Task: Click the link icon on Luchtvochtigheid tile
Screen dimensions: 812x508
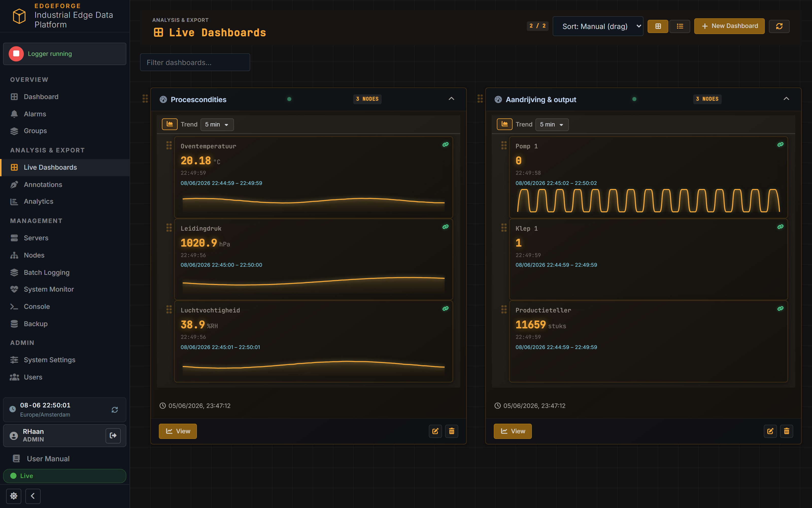Action: (445, 308)
